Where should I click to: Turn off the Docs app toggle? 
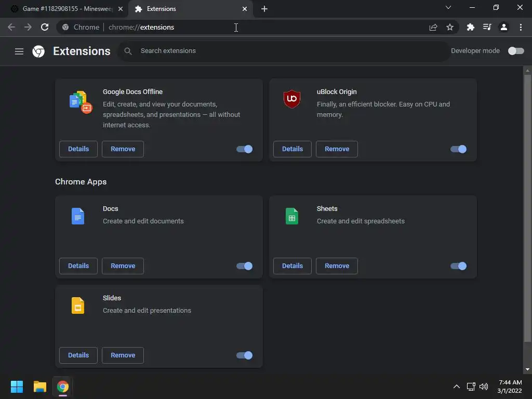click(244, 266)
